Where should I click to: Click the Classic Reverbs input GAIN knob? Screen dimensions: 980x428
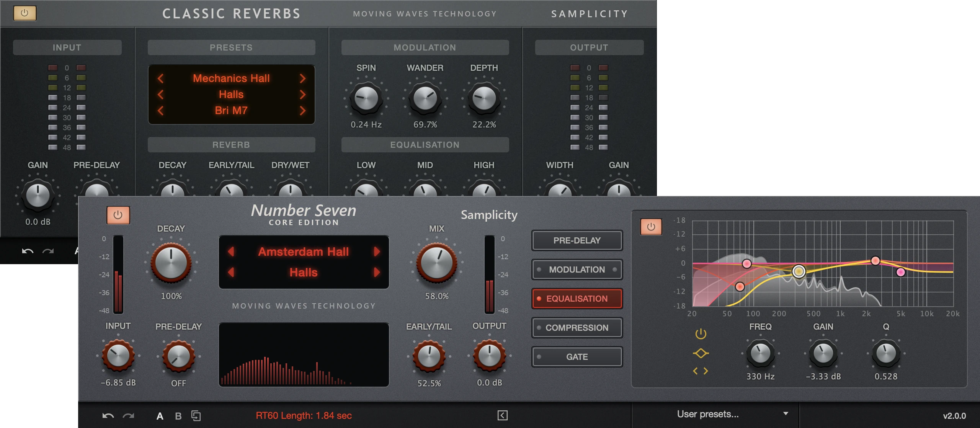pyautogui.click(x=38, y=195)
